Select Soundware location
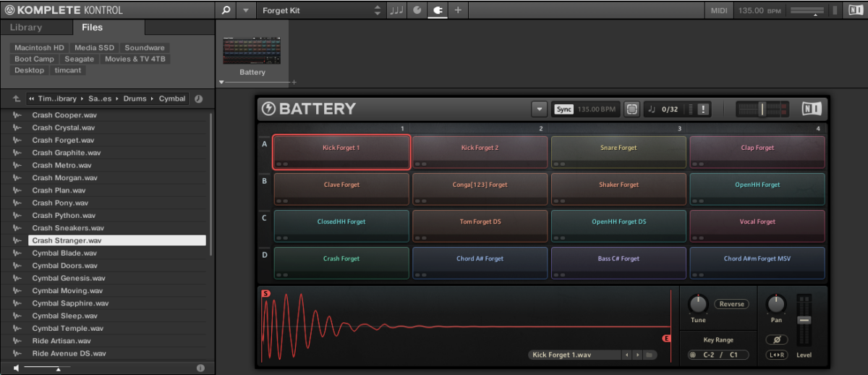The width and height of the screenshot is (868, 375). tap(145, 48)
